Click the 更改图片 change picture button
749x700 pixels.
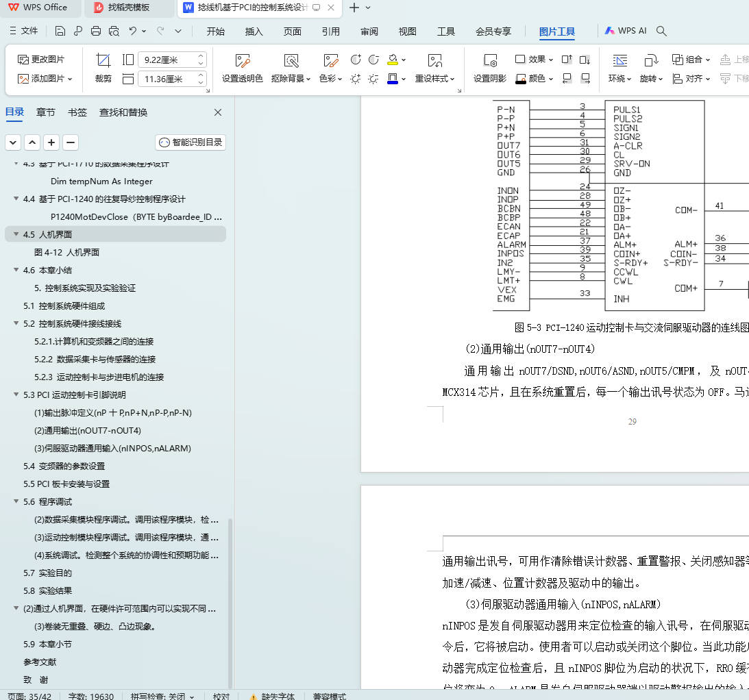click(x=41, y=59)
